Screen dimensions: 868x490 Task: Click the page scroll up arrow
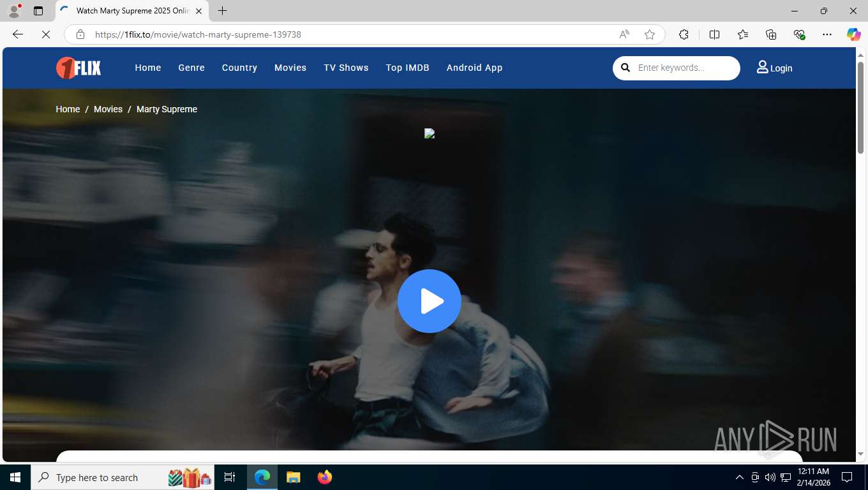click(860, 56)
